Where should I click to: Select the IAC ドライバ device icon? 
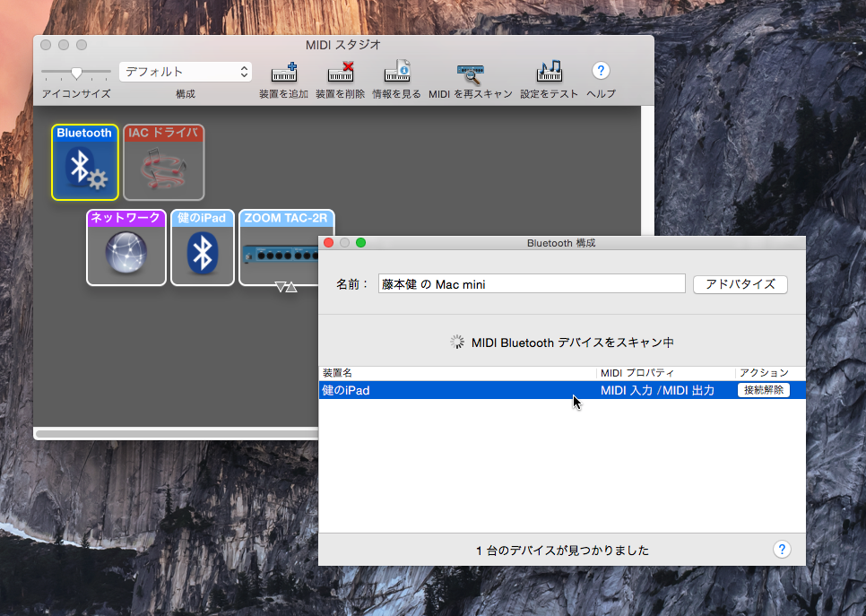pos(163,162)
